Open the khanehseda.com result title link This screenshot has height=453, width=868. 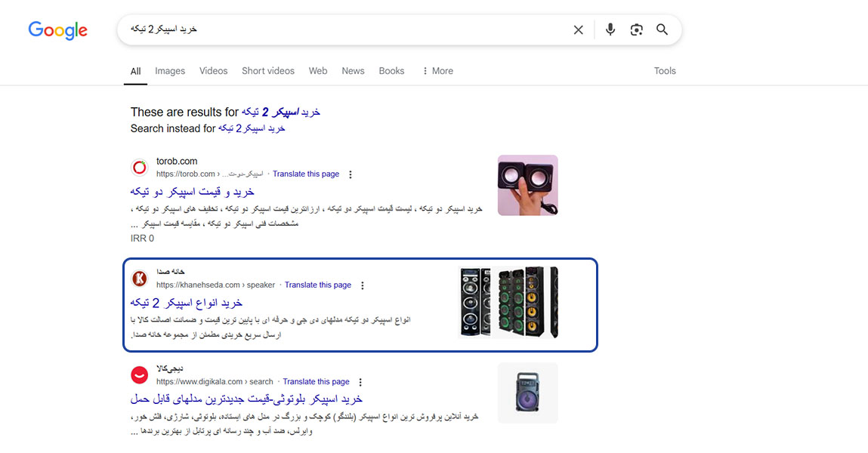(x=186, y=303)
